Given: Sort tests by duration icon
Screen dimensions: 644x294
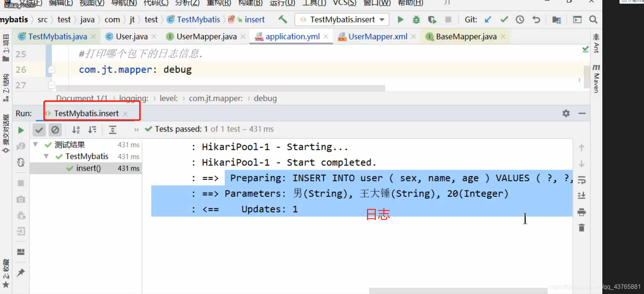Looking at the screenshot, I should 92,130.
